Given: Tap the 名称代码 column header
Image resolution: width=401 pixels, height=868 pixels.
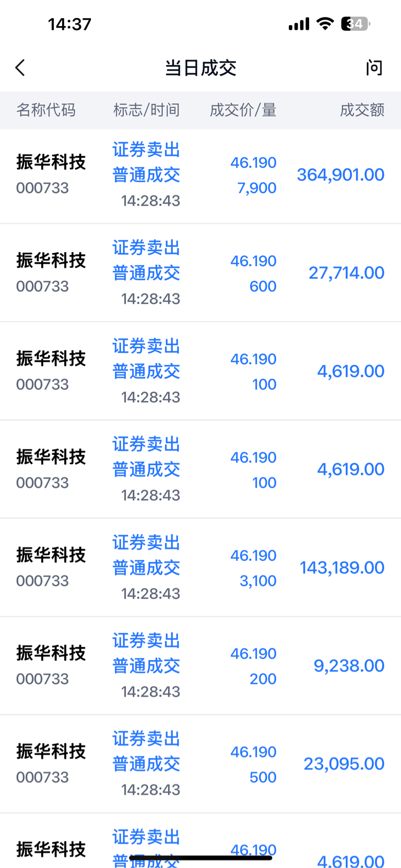Looking at the screenshot, I should pos(46,110).
